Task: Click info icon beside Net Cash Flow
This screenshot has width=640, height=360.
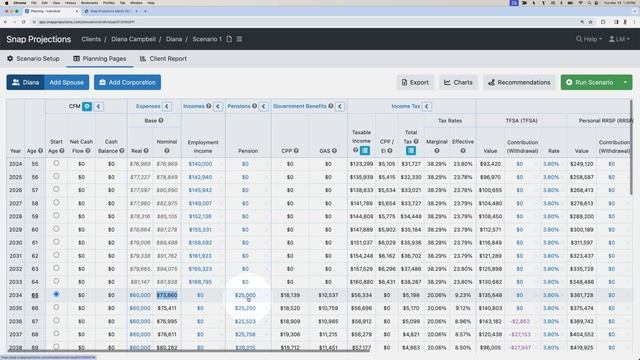Action: 88,151
